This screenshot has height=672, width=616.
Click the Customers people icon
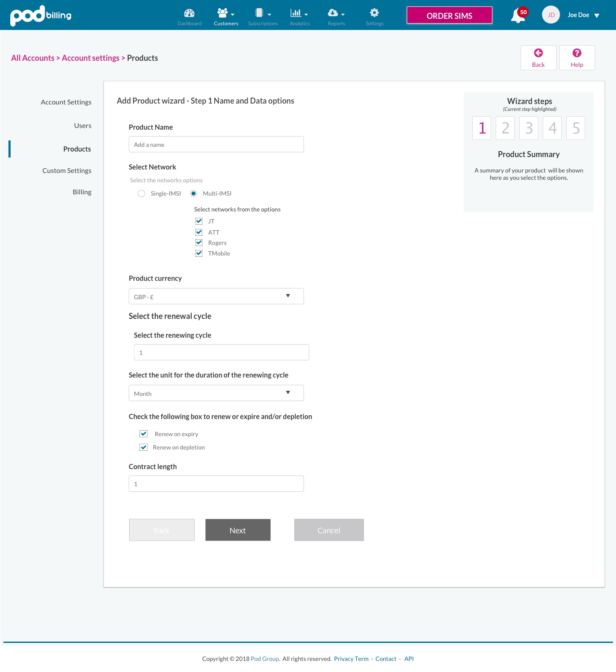222,13
